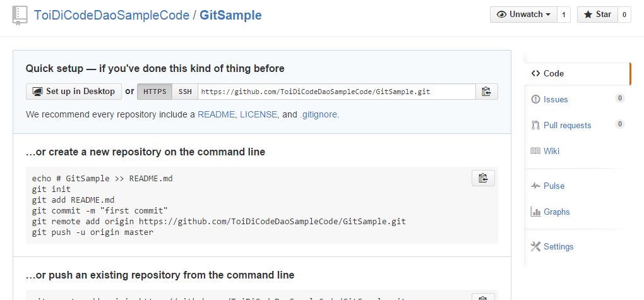Click the repository book icon
The image size is (644, 300).
pos(20,15)
